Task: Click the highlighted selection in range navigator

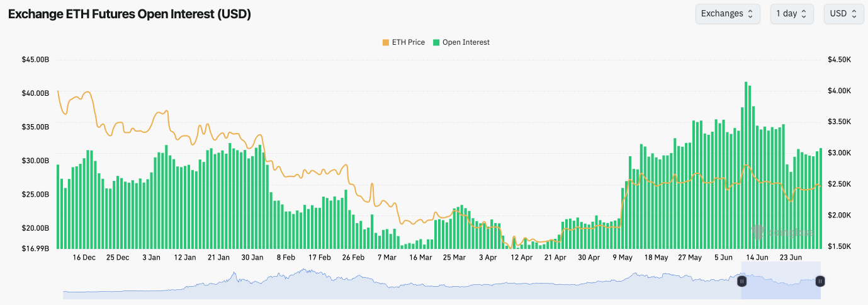Action: point(781,281)
